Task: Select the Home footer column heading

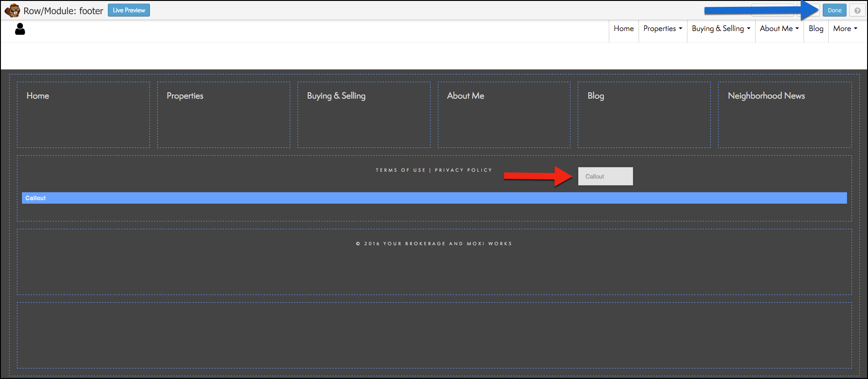Action: [x=38, y=96]
